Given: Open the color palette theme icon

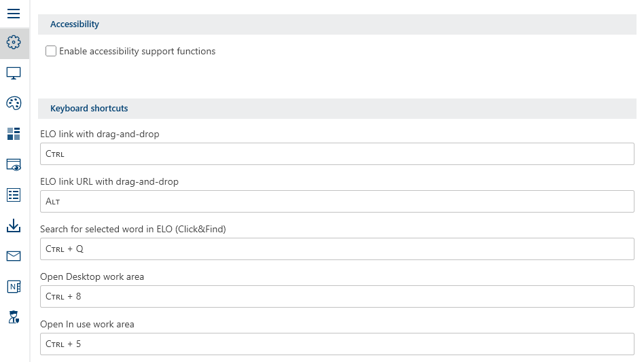Looking at the screenshot, I should point(14,103).
